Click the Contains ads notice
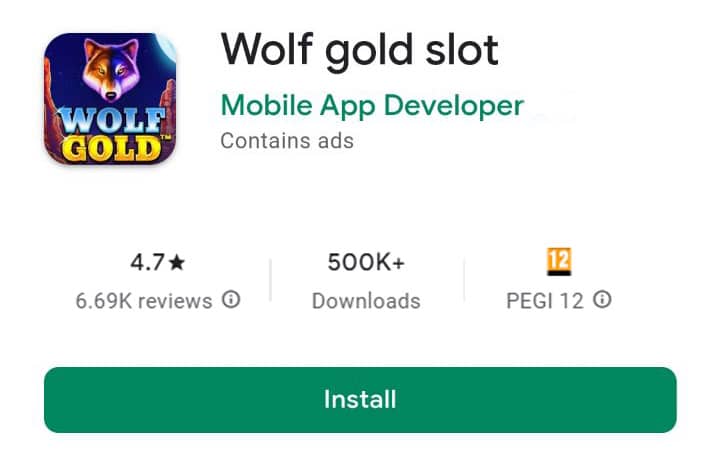Viewport: 720px width, 455px height. (x=287, y=140)
